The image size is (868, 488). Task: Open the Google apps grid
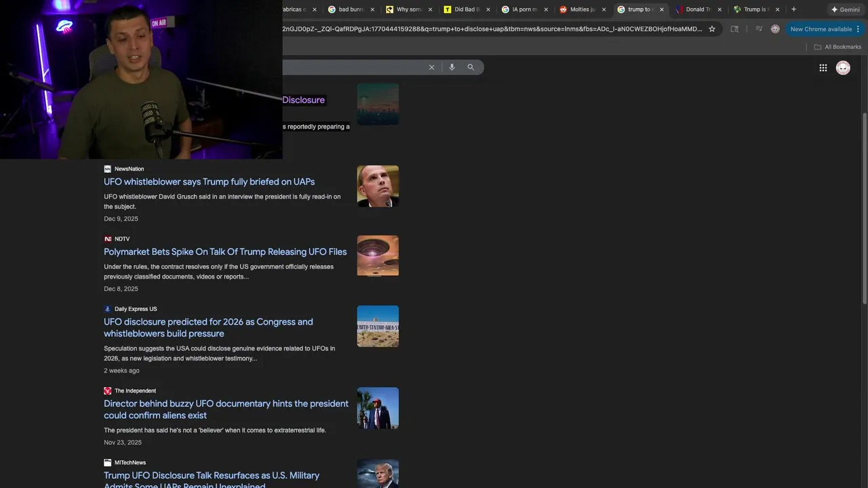pos(823,68)
